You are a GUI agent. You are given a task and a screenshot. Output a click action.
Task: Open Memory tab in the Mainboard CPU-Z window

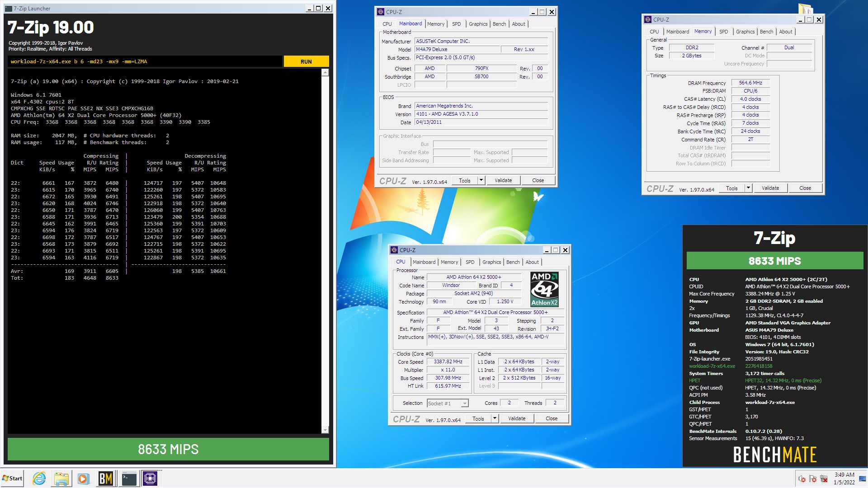pyautogui.click(x=436, y=24)
